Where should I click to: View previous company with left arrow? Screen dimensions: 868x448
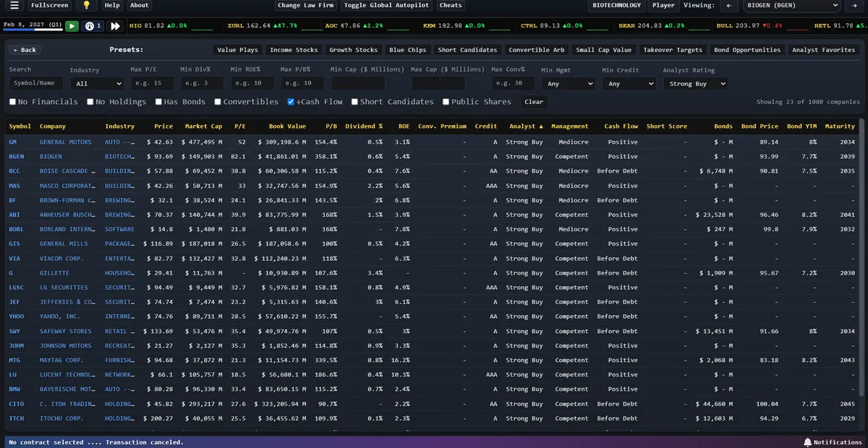pyautogui.click(x=729, y=5)
